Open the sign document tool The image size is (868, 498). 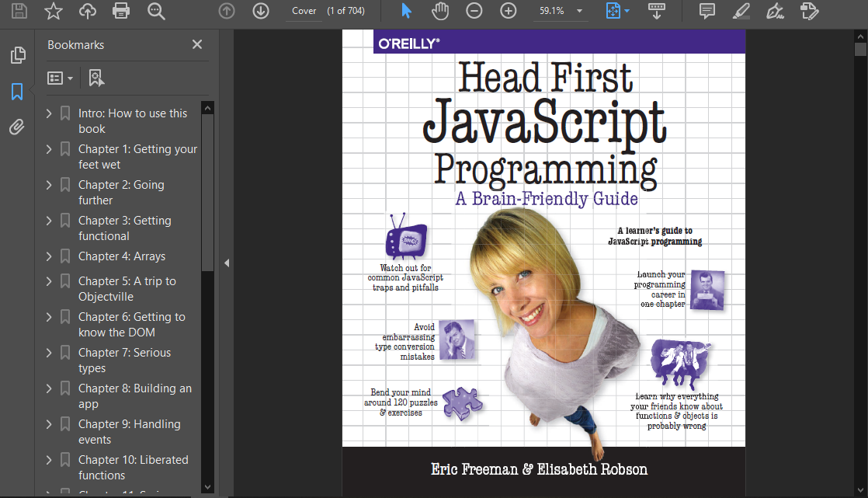pos(775,11)
